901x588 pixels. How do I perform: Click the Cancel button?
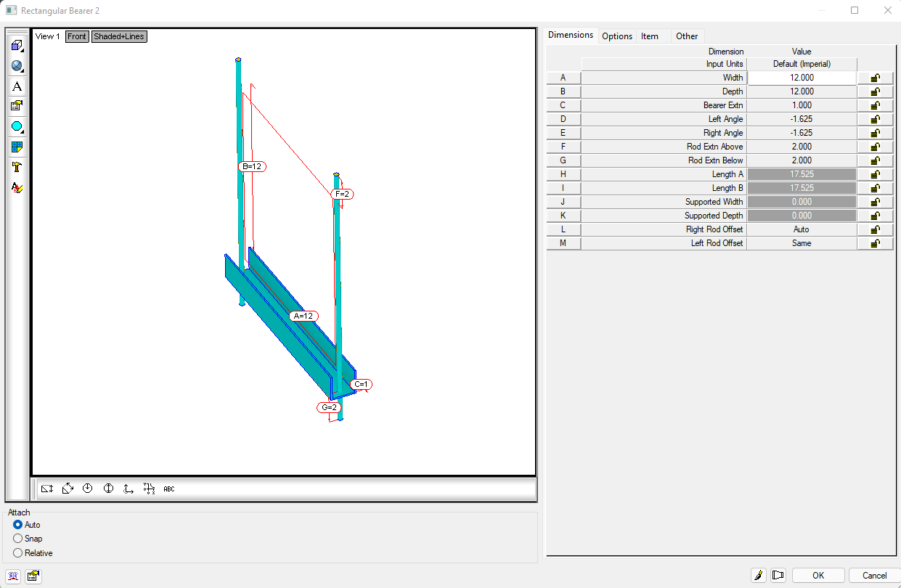[x=873, y=575]
